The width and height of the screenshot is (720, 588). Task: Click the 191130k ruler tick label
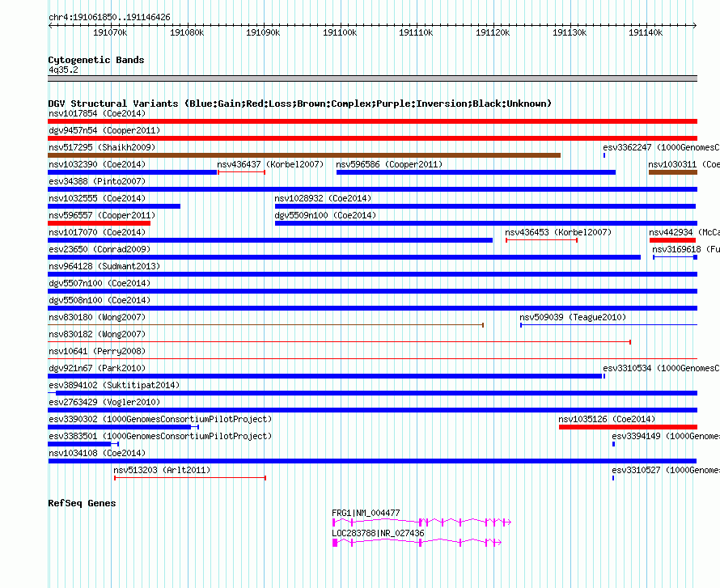(x=570, y=32)
